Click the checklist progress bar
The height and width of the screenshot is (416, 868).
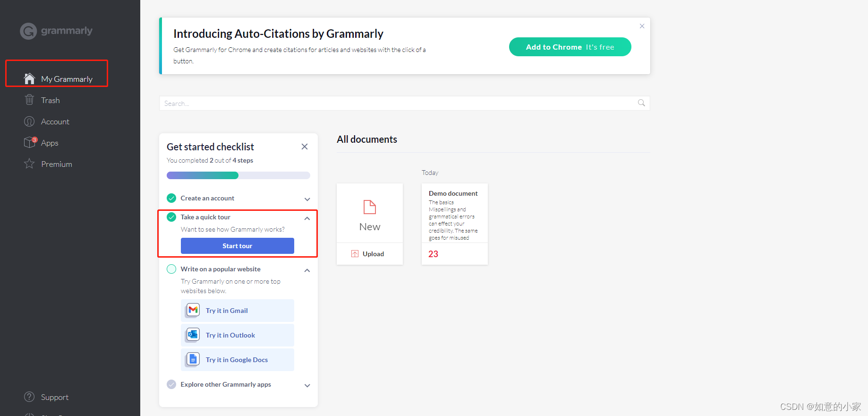238,175
